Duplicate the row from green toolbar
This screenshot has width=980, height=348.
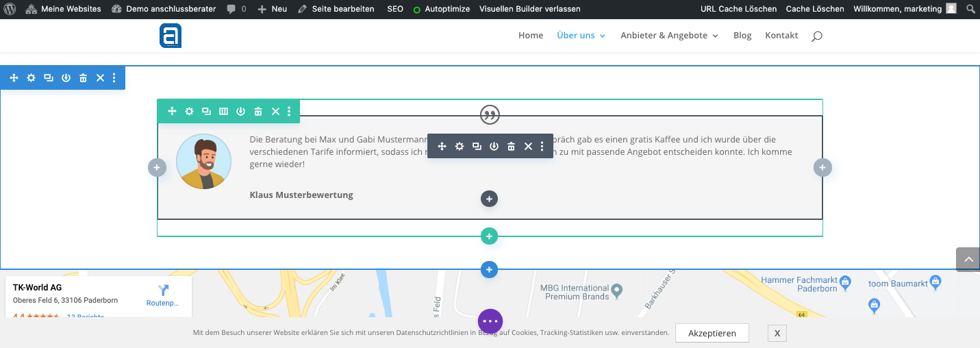point(206,112)
